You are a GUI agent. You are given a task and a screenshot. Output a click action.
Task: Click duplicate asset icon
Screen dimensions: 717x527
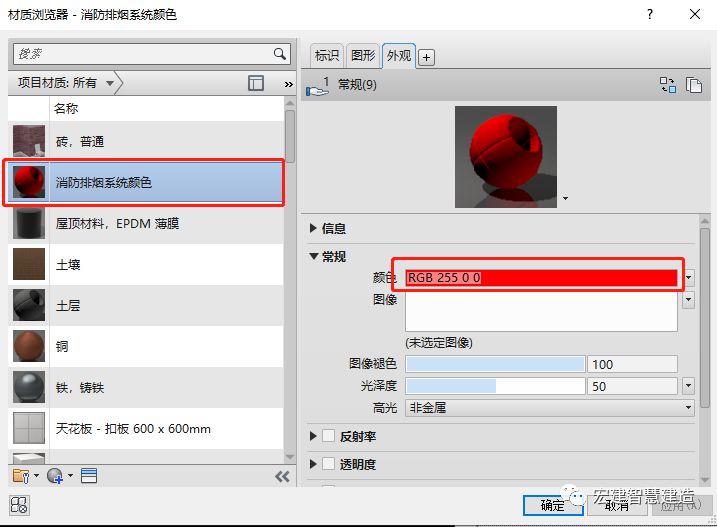point(694,85)
